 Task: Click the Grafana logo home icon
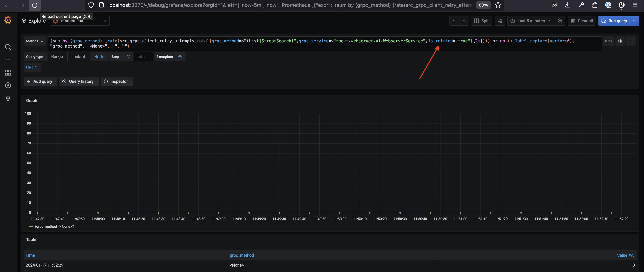(8, 20)
